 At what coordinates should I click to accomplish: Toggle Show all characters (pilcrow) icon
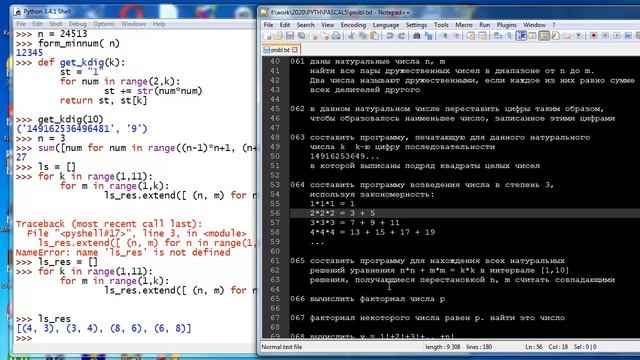point(509,36)
